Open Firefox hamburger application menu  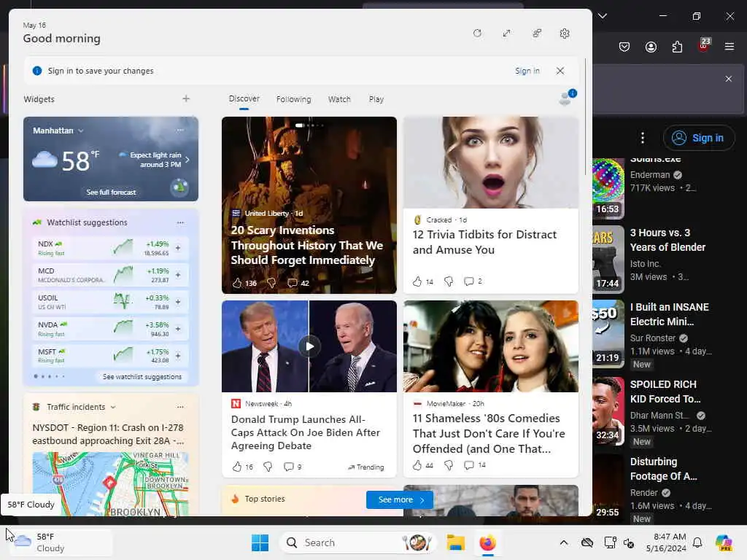(x=729, y=47)
